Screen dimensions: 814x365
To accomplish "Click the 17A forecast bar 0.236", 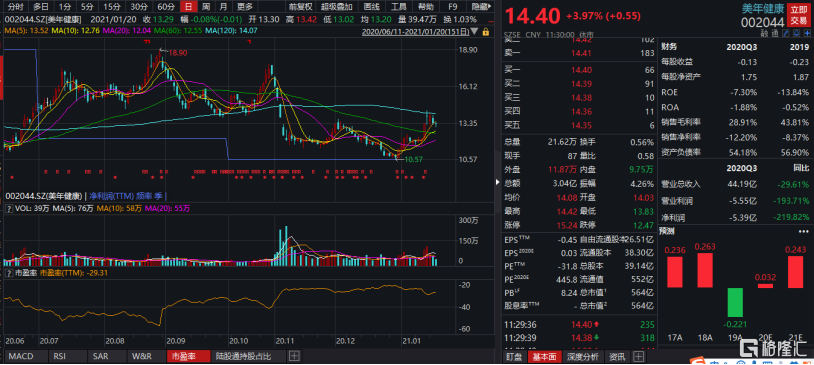I will (x=675, y=272).
